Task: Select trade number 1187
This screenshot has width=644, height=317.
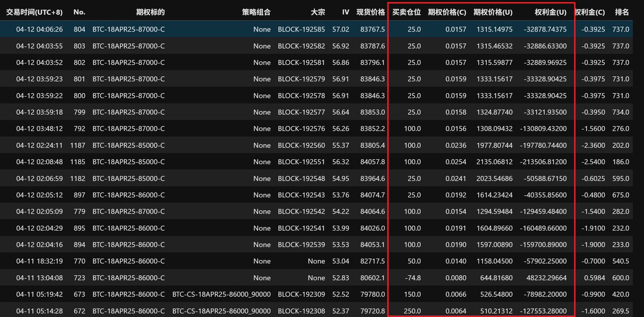Action: pos(78,145)
